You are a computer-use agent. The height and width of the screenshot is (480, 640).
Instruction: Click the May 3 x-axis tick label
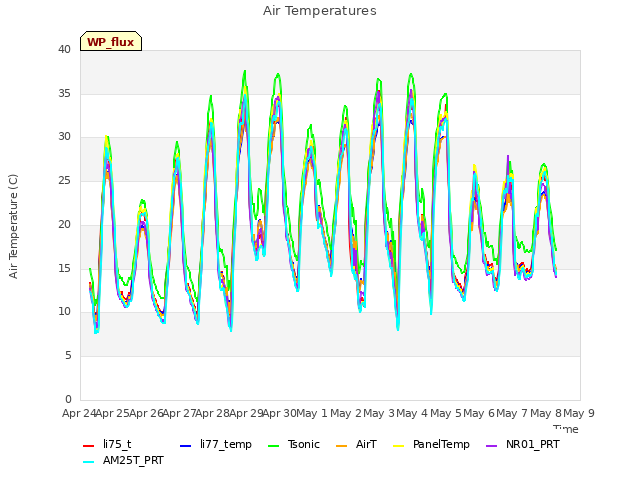(x=379, y=413)
